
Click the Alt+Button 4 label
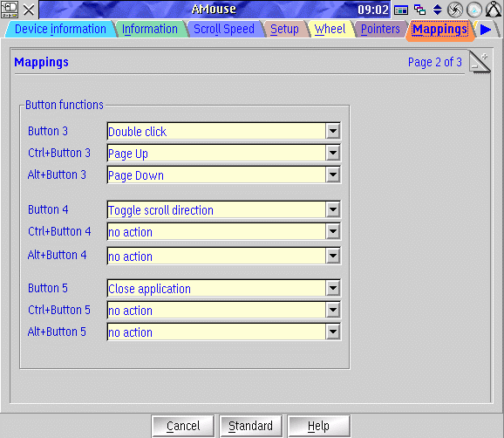58,256
